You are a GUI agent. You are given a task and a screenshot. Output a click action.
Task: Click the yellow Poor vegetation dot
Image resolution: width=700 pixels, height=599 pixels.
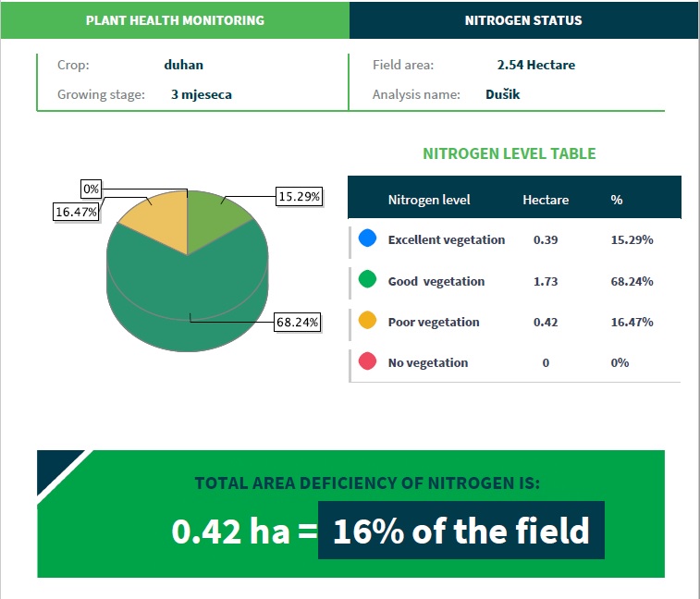(367, 321)
